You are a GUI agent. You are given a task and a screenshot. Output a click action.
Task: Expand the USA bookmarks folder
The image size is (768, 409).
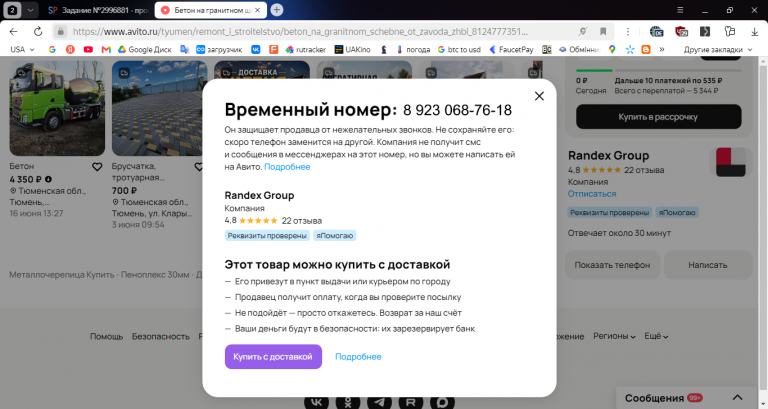tap(23, 49)
